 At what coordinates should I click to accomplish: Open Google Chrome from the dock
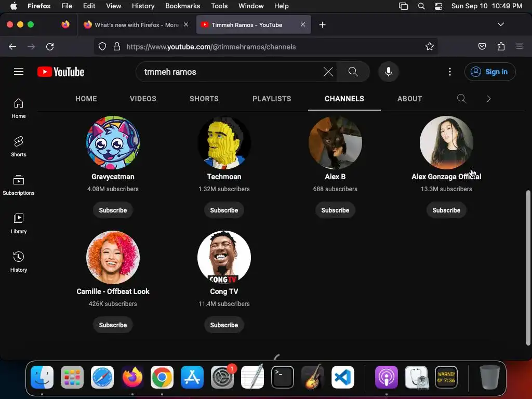[162, 377]
